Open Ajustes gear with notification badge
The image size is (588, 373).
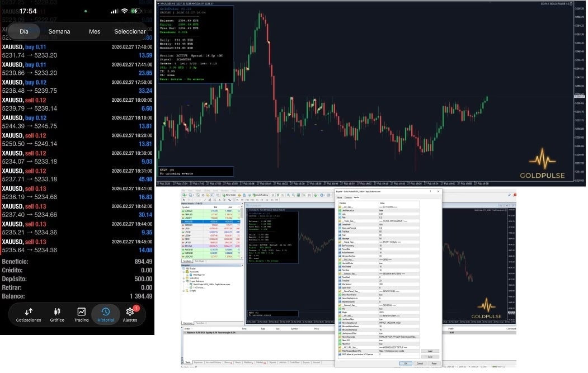(130, 311)
